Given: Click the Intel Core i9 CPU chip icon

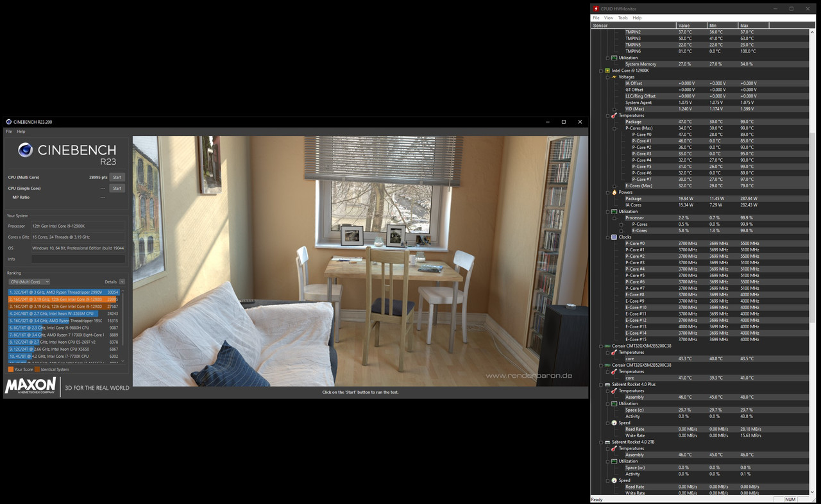Looking at the screenshot, I should 607,71.
